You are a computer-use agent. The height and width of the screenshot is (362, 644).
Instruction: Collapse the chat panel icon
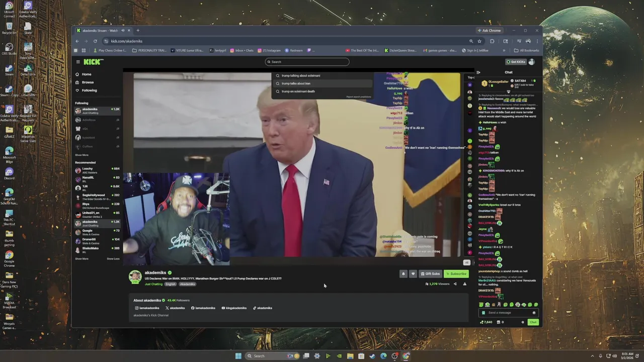(x=478, y=72)
